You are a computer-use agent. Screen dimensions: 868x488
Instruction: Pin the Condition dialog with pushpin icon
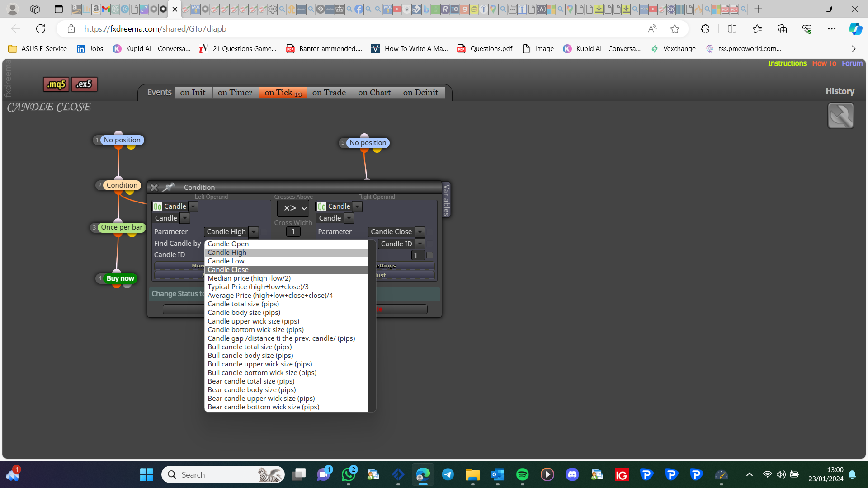coord(168,187)
